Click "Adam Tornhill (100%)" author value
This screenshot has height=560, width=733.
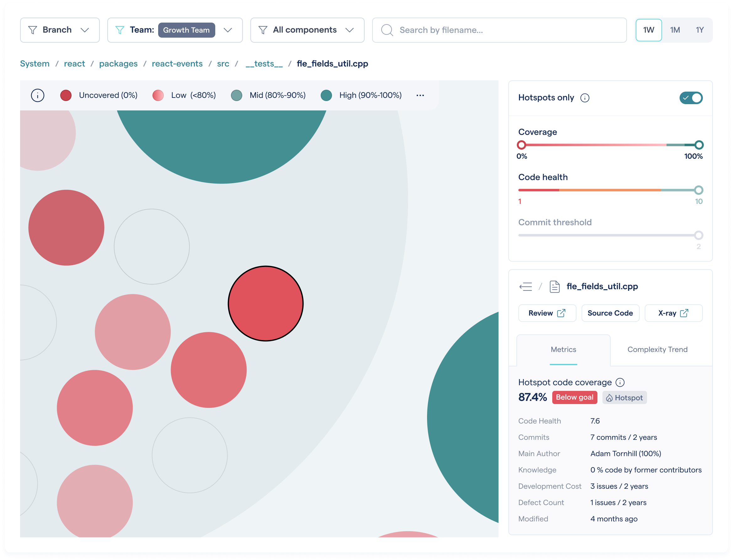click(626, 453)
